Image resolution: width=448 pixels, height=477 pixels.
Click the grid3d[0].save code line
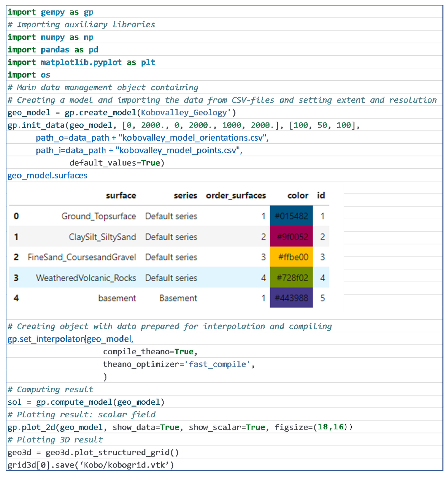pyautogui.click(x=90, y=465)
